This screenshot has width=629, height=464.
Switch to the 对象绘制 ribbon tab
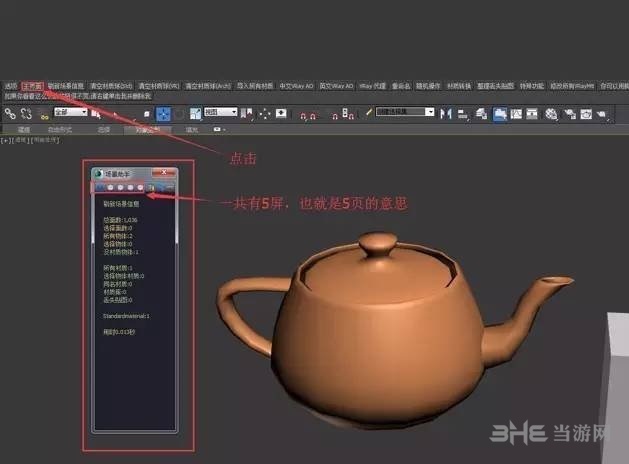pos(148,130)
